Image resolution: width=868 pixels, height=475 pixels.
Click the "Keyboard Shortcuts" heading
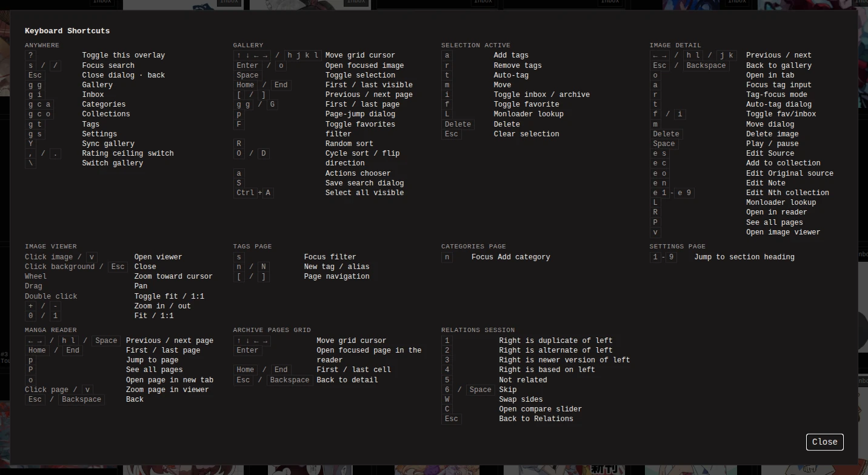(x=67, y=31)
